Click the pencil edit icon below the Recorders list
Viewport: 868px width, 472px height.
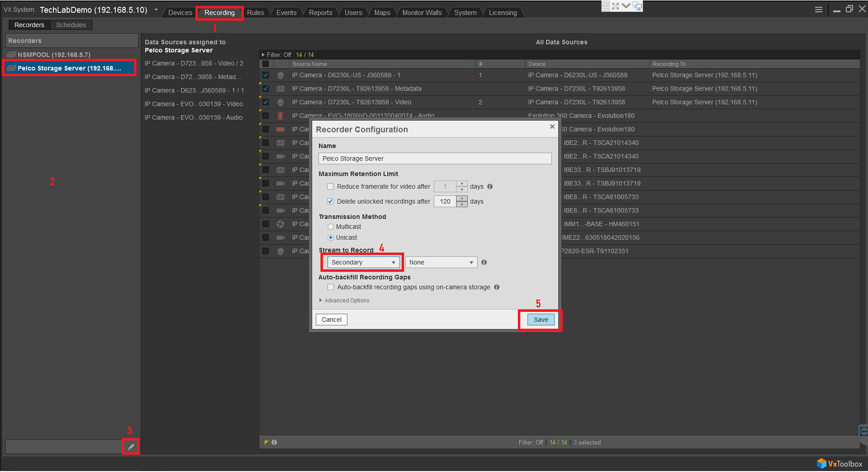pyautogui.click(x=131, y=446)
